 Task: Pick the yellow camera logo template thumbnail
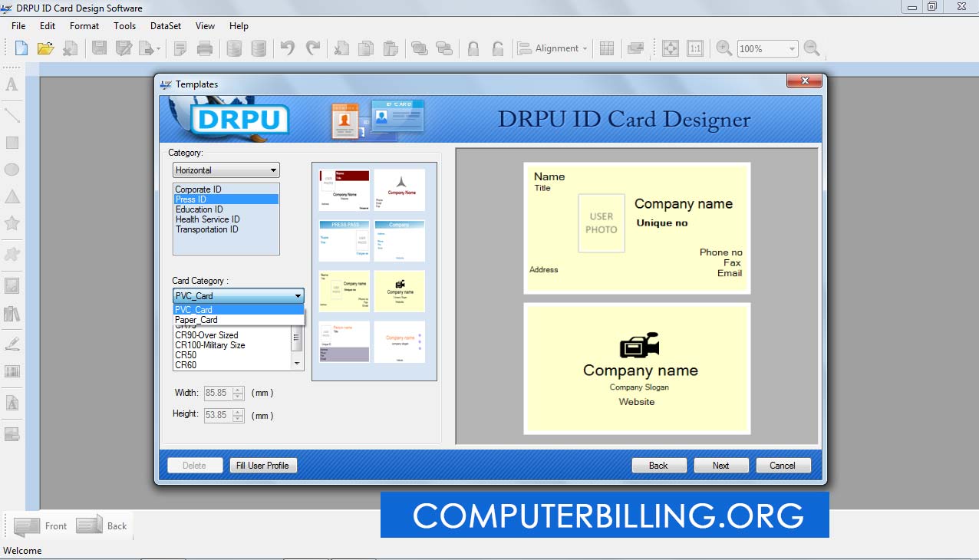click(x=400, y=292)
